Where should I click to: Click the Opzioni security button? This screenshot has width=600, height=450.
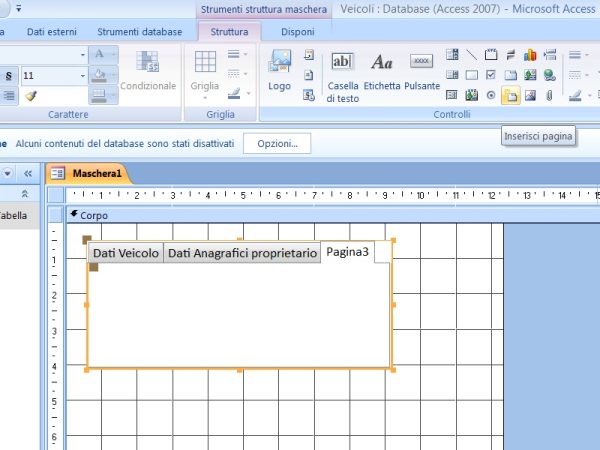[x=277, y=144]
